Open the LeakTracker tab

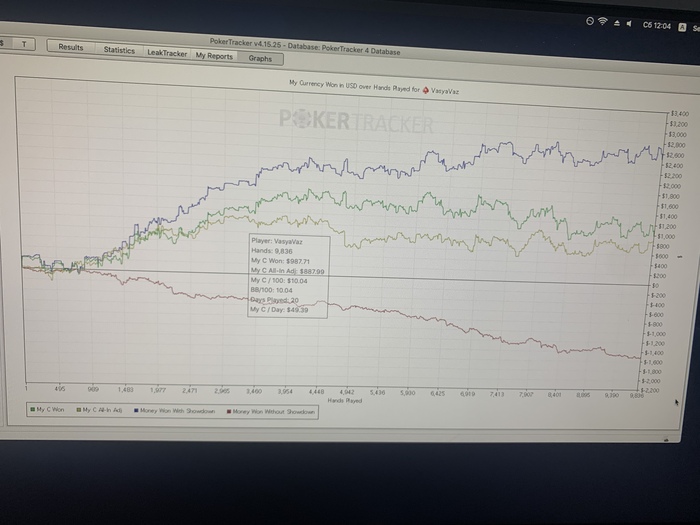click(167, 53)
